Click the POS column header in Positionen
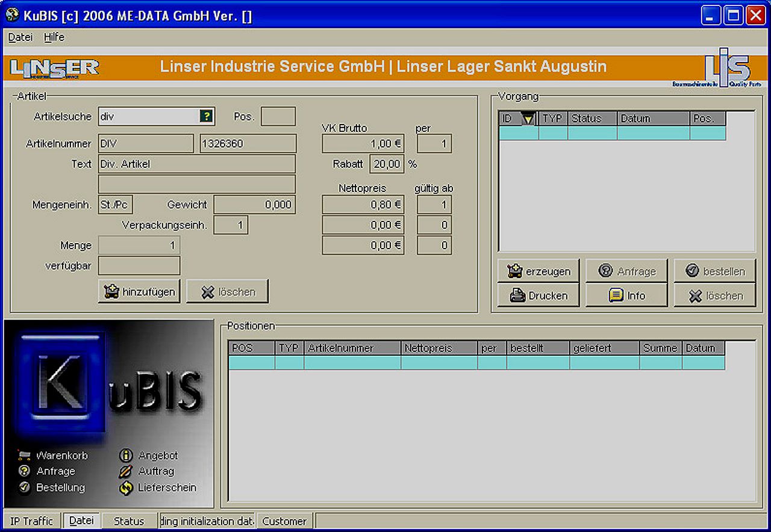Screen dimensions: 771x532 point(252,348)
